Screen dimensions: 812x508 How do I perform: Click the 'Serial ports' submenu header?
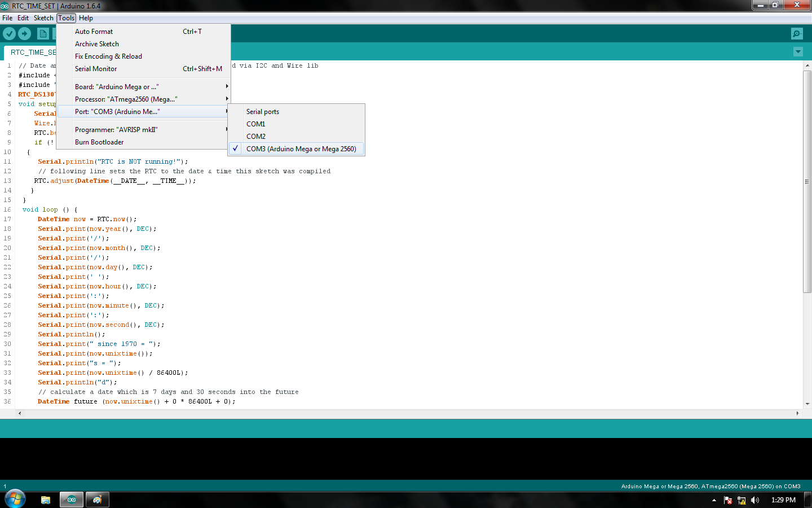tap(263, 112)
